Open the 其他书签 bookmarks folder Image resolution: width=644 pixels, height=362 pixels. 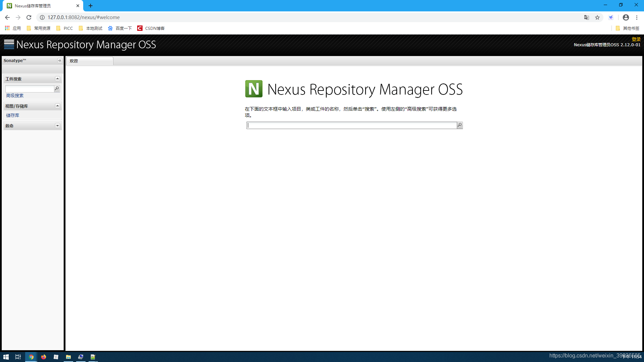tap(628, 28)
